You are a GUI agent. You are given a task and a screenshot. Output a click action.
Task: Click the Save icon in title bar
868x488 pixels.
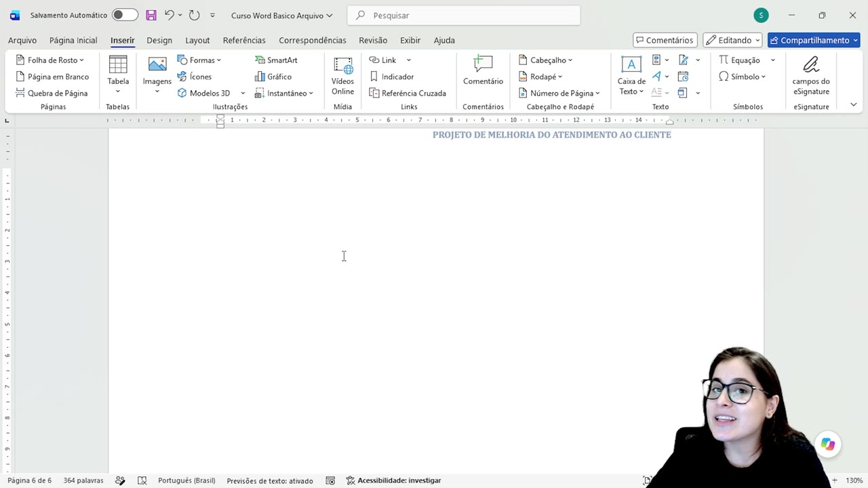(x=151, y=15)
